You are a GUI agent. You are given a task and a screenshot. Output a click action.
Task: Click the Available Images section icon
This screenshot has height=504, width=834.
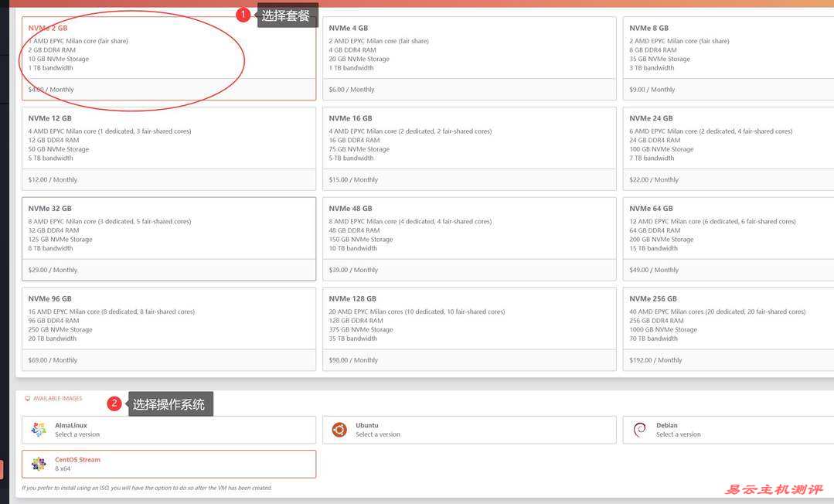[28, 399]
